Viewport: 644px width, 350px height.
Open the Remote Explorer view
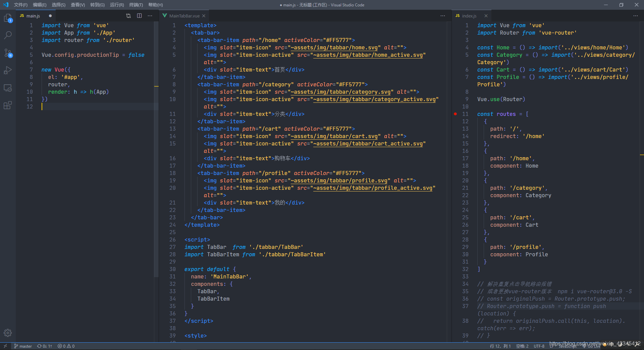(8, 88)
